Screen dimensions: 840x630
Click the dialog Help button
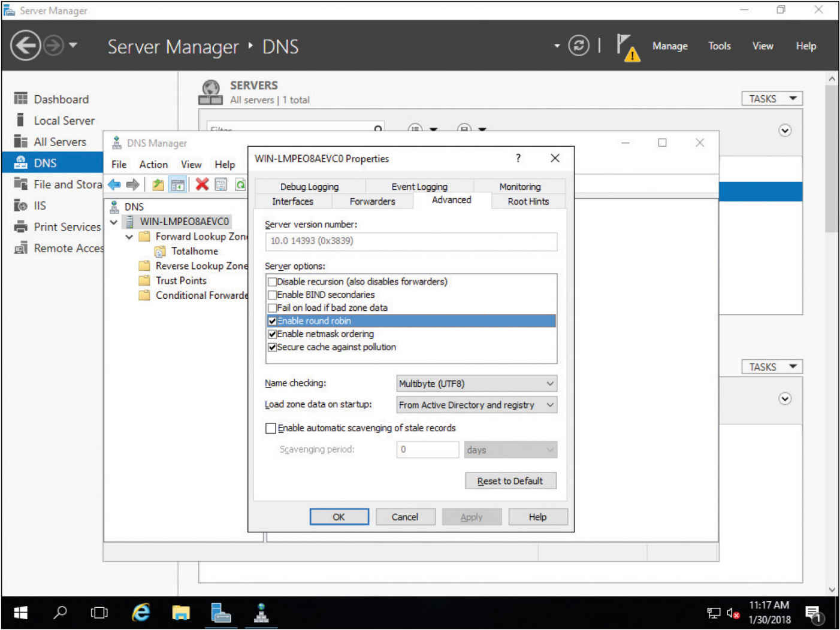click(537, 517)
